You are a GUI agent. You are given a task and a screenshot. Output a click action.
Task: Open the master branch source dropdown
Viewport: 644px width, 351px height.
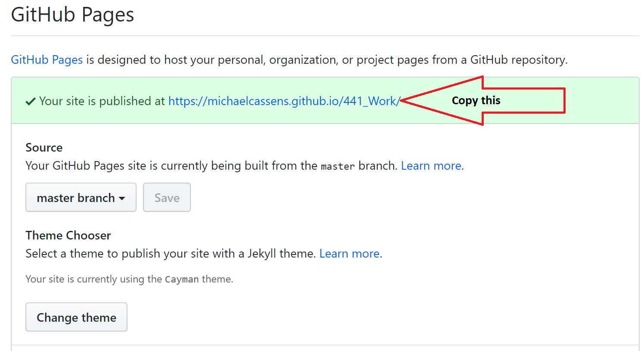pyautogui.click(x=81, y=197)
